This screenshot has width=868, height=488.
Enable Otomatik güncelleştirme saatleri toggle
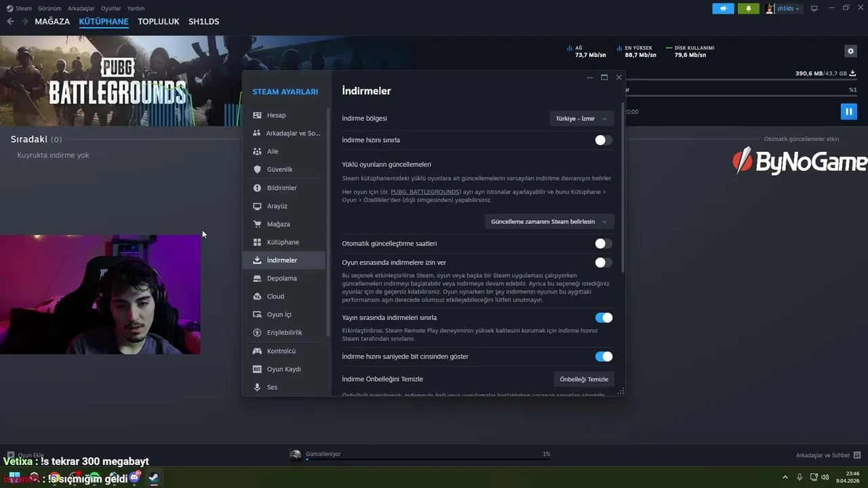coord(604,243)
